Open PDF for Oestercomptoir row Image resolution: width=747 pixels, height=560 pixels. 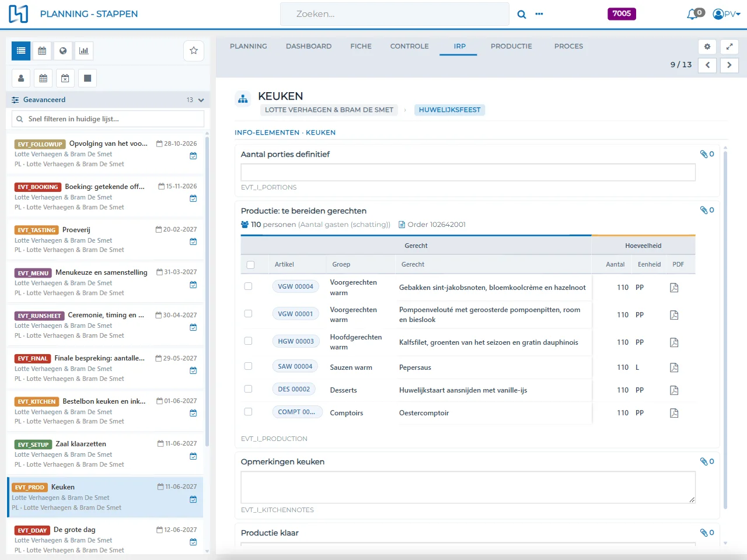coord(674,413)
